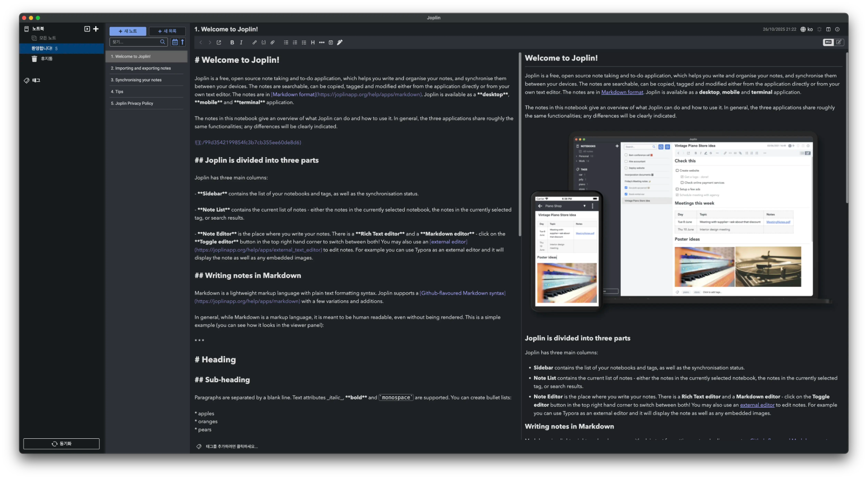This screenshot has width=868, height=479.
Task: Reverse the note sort order arrow
Action: [x=183, y=42]
